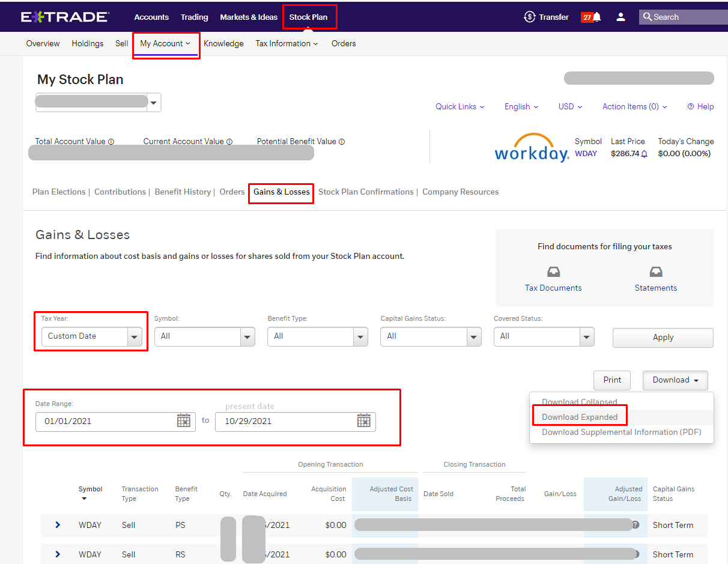
Task: Open the Stock Plan top menu
Action: tap(308, 17)
